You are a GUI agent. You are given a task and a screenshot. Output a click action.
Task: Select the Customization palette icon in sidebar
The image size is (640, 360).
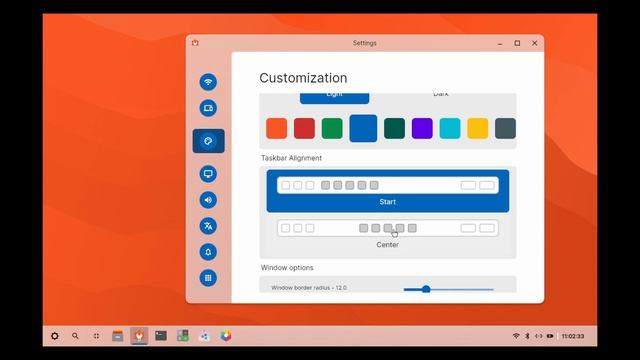(x=209, y=141)
